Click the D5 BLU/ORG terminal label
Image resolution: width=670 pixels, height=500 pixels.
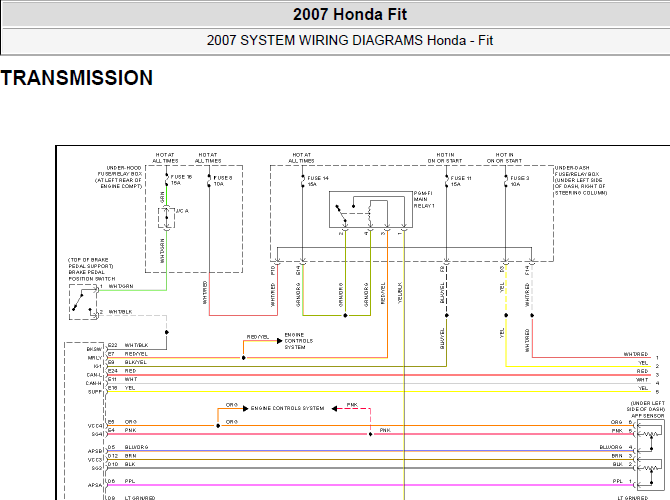128,447
